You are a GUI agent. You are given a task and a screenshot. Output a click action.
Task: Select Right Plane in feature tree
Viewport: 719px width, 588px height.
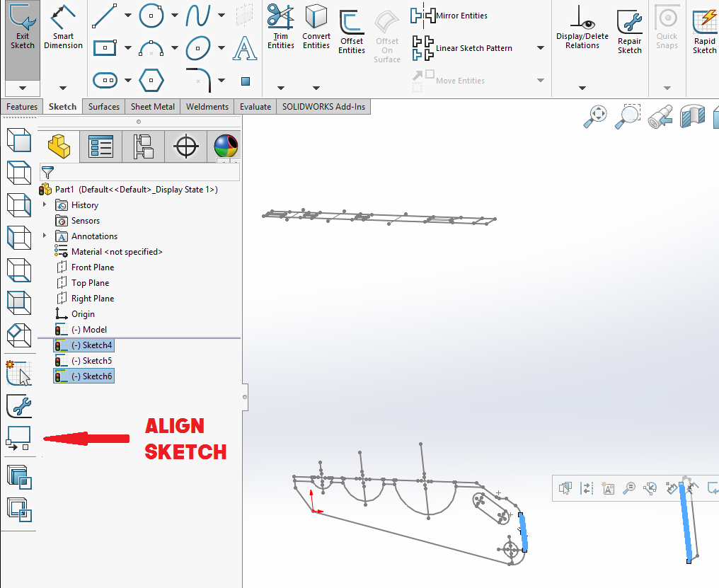coord(86,299)
